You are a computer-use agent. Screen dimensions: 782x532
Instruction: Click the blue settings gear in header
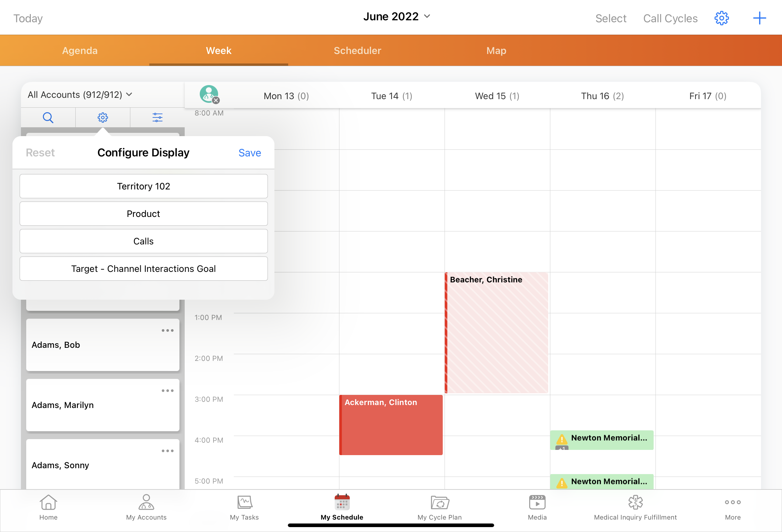pyautogui.click(x=721, y=18)
